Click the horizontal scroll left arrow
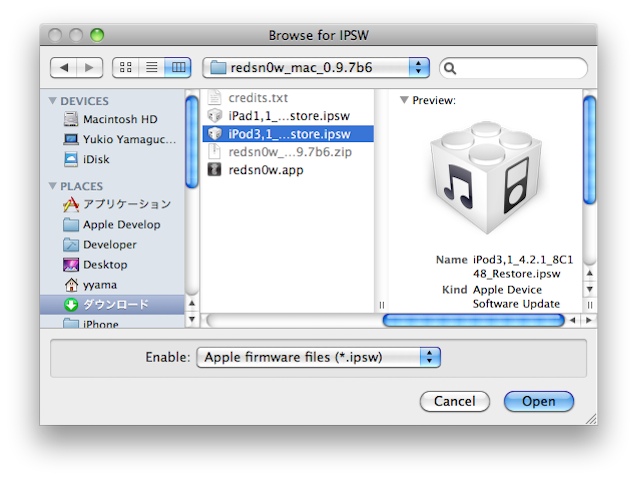Screen dimensions: 637x480 [573, 320]
